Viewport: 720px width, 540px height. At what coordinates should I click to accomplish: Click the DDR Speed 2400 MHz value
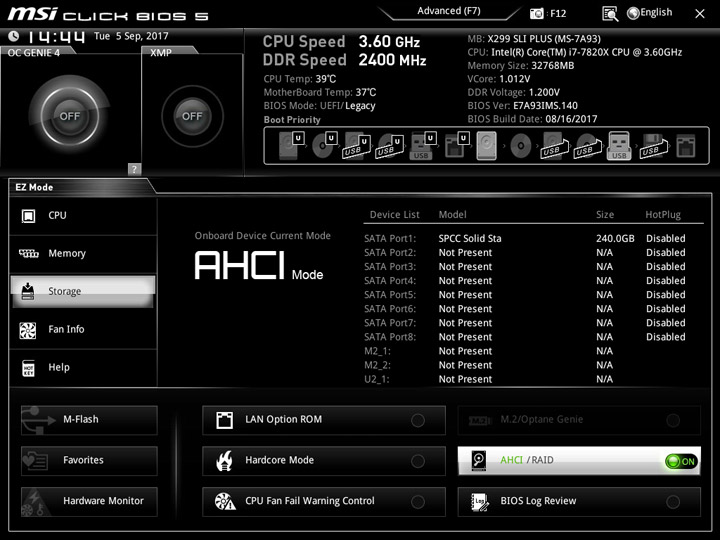[392, 60]
